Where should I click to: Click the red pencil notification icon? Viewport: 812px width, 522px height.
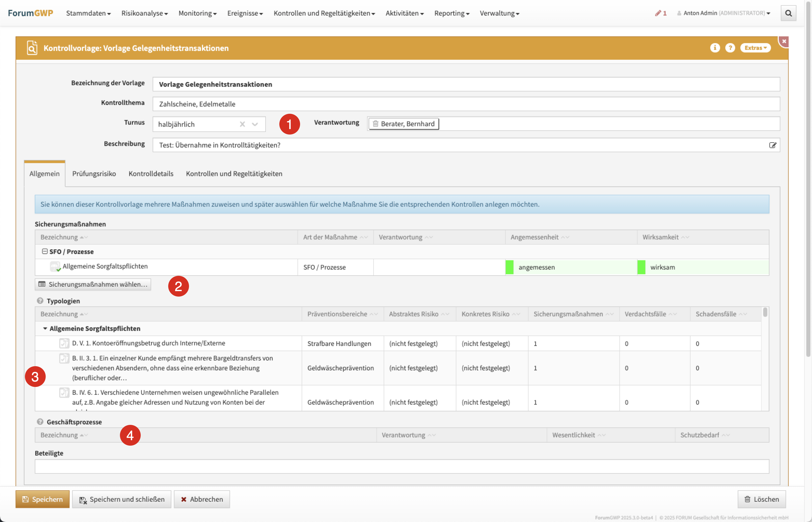658,13
